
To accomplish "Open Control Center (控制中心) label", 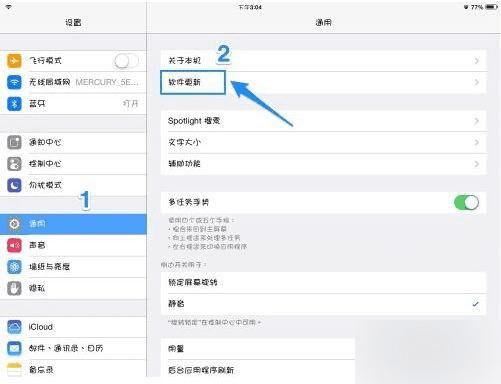I will (45, 164).
